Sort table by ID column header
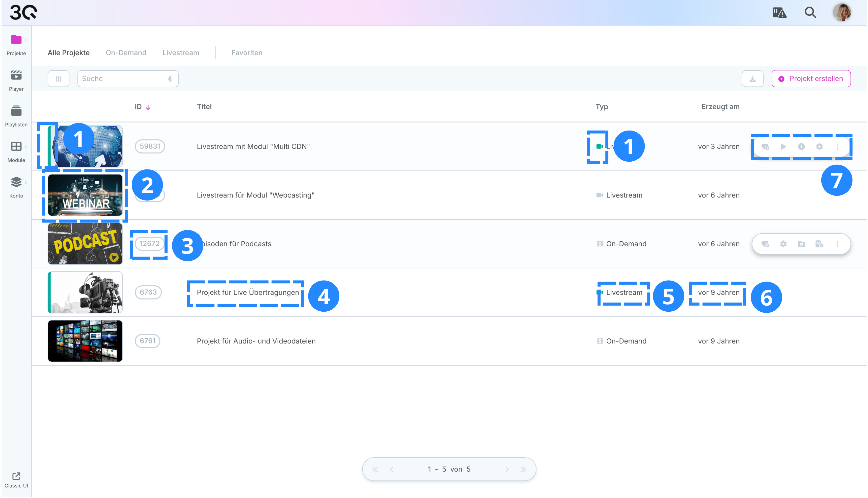868x498 pixels. click(x=138, y=107)
